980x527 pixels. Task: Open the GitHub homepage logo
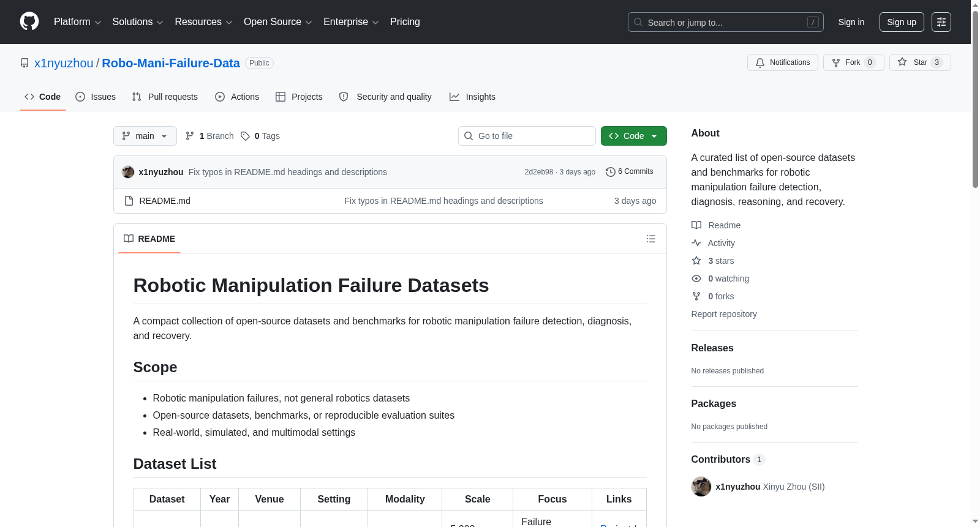[29, 21]
